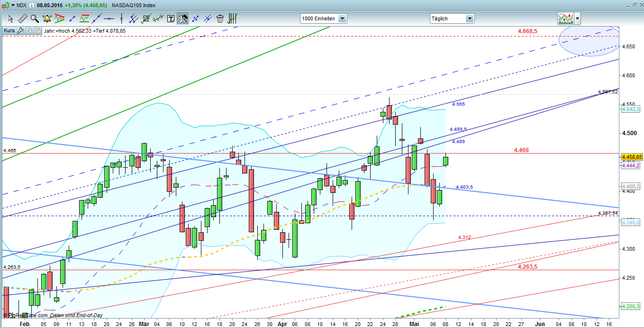Click the blue 4.555 trendline label
Screen dimensions: 644x328
pos(458,104)
